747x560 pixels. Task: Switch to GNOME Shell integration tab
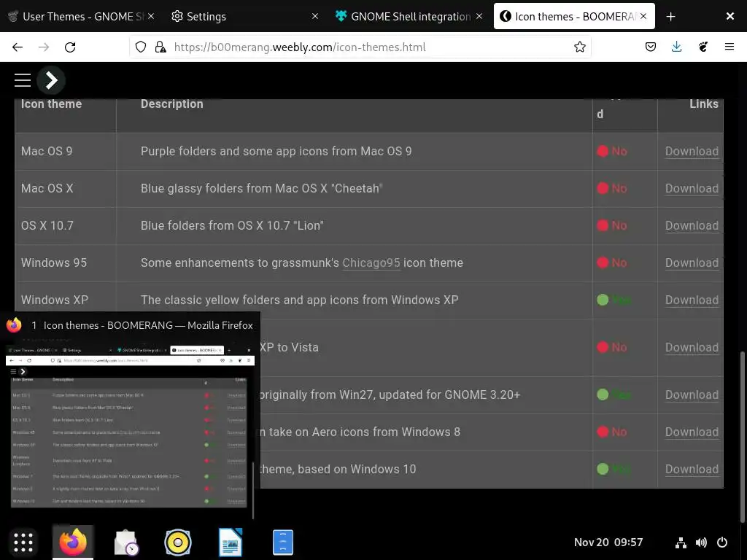(409, 16)
